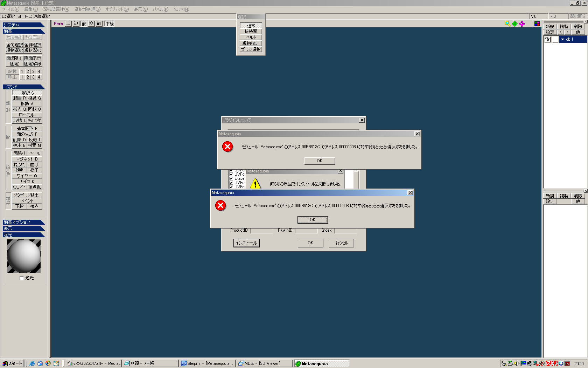Open the パネル(P) menu
The image size is (588, 368).
coord(160,9)
